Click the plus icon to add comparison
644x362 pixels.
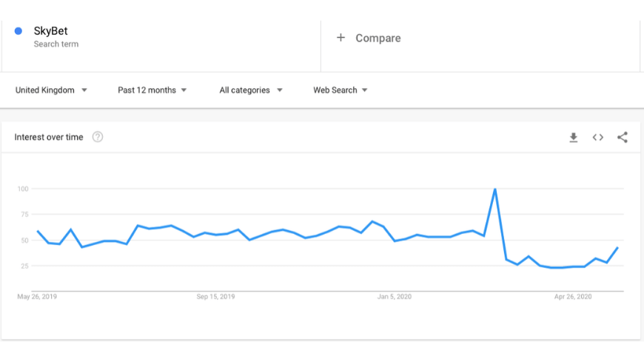click(341, 38)
